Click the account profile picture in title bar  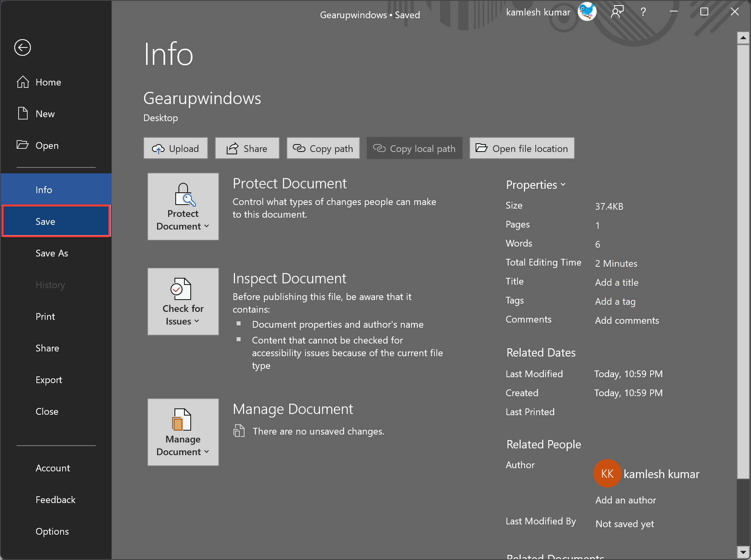click(587, 12)
